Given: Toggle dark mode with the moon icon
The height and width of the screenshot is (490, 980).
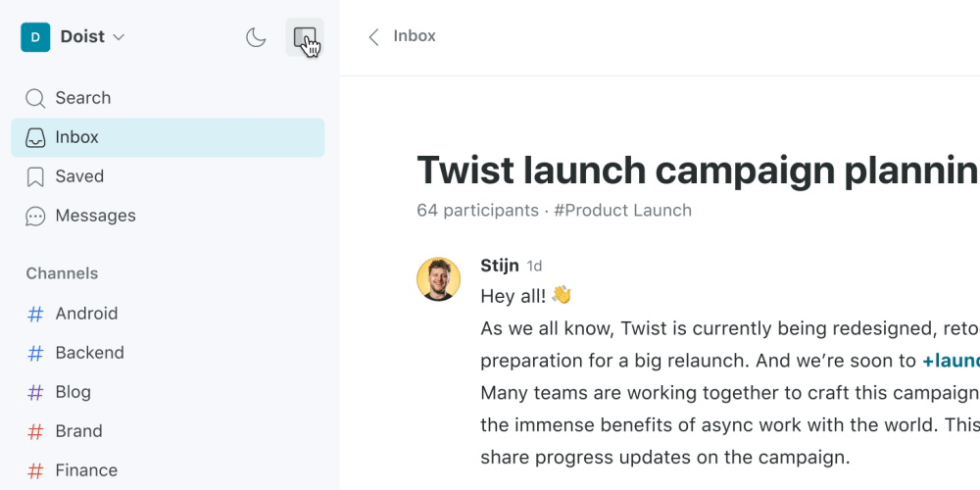Looking at the screenshot, I should click(x=256, y=37).
